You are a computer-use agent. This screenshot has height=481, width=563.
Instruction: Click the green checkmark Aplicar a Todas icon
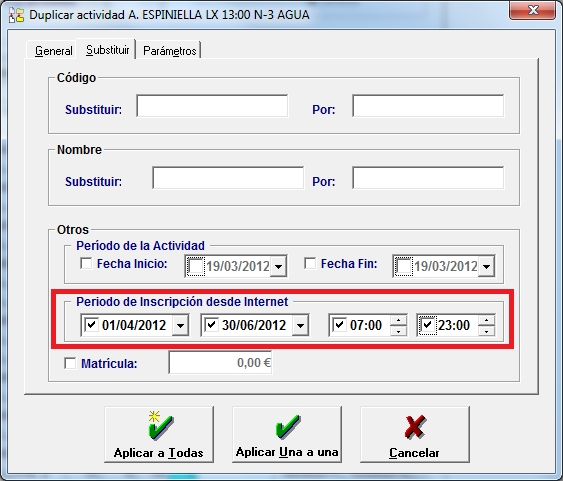pyautogui.click(x=160, y=426)
